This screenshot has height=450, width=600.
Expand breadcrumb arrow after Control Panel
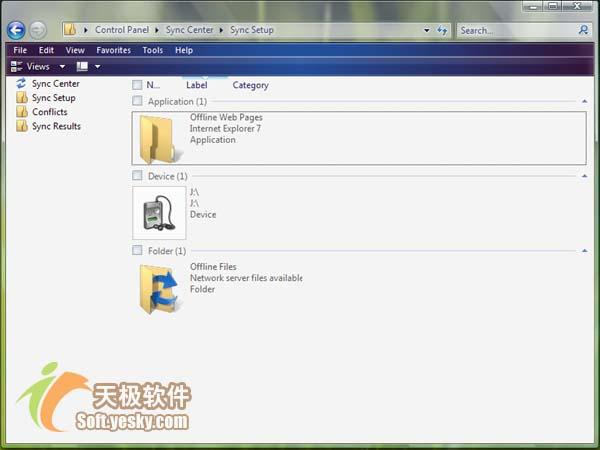click(x=157, y=30)
